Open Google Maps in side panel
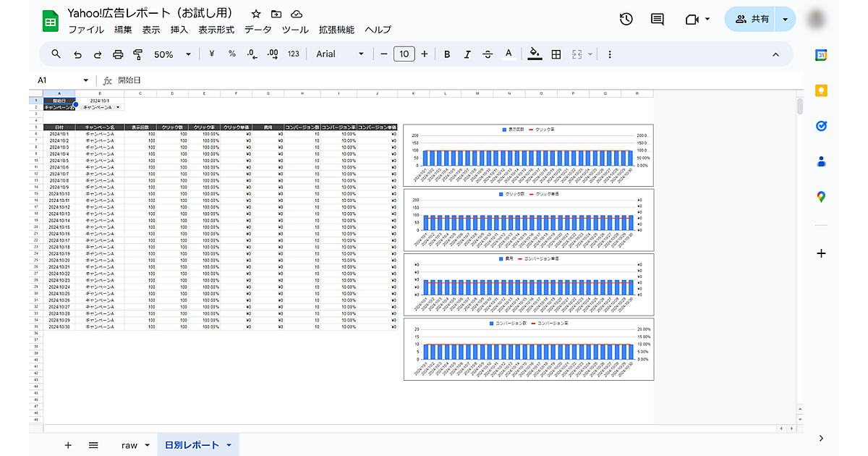This screenshot has height=456, width=868. (x=821, y=197)
